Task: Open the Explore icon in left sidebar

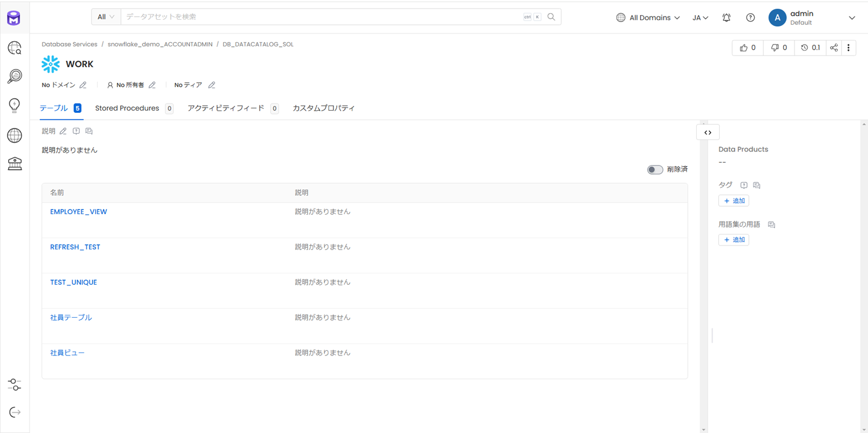Action: 14,48
